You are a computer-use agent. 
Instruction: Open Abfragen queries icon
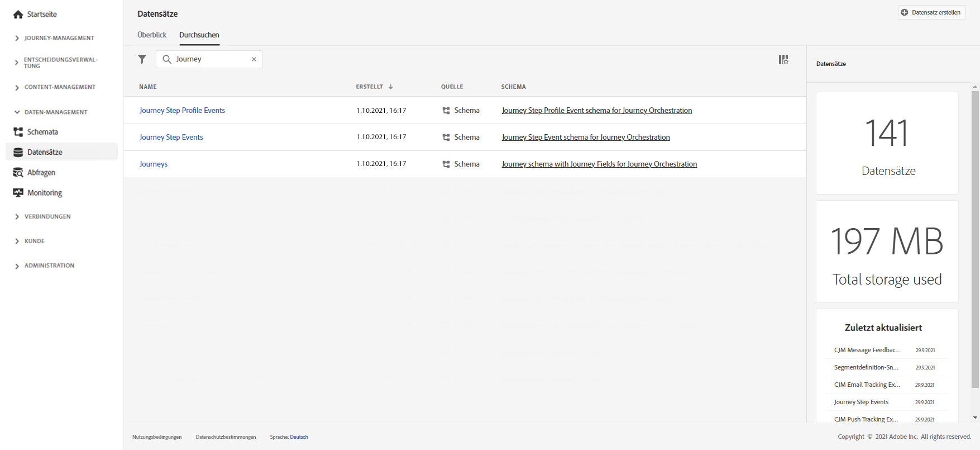pyautogui.click(x=18, y=173)
